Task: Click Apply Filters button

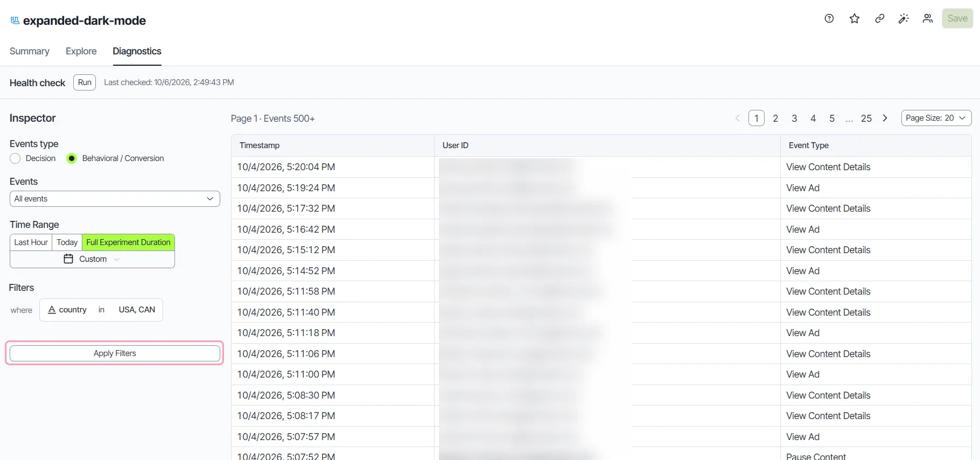Action: tap(115, 353)
